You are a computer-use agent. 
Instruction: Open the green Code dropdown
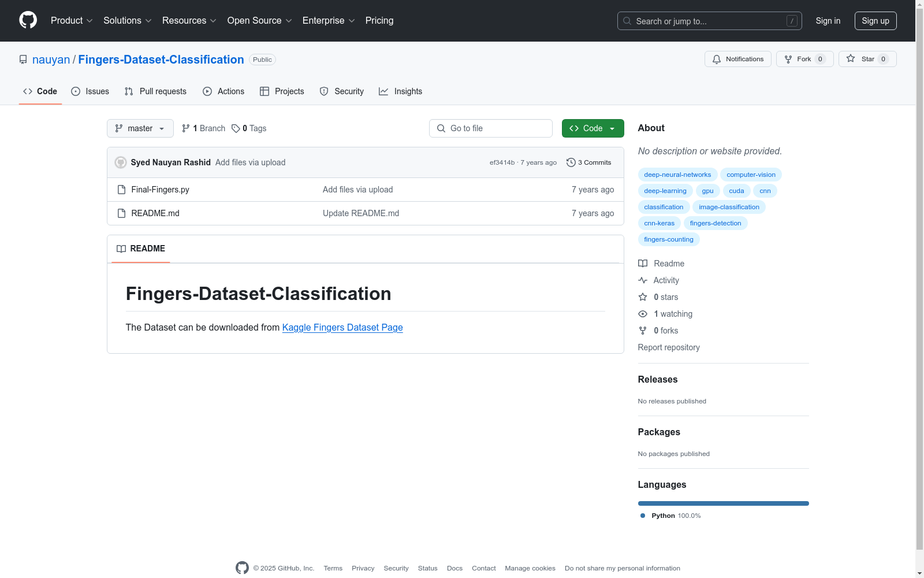point(593,128)
